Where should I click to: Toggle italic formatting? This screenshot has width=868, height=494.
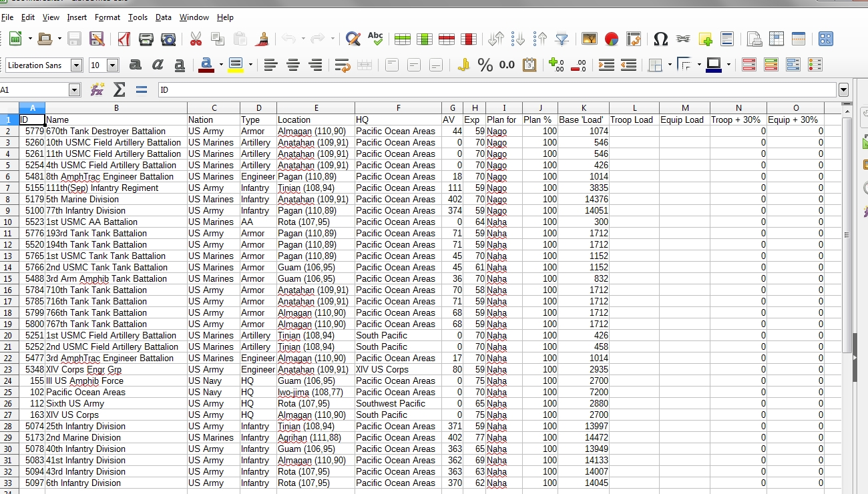coord(158,64)
